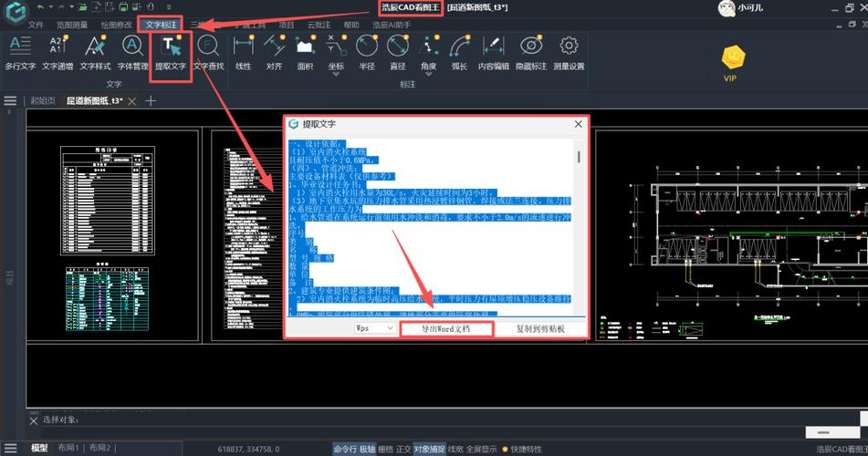868x456 pixels.
Task: Toggle 栅格 grid in status bar
Action: [385, 449]
